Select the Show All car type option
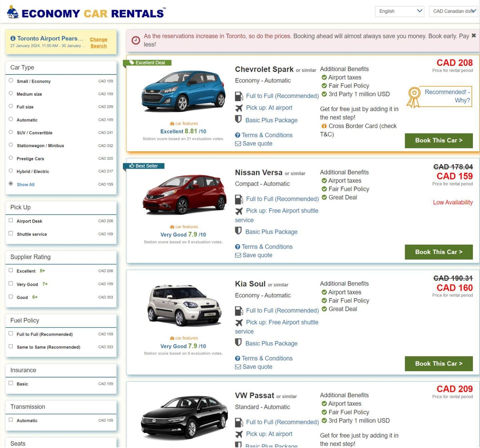The image size is (480, 448). pos(11,184)
